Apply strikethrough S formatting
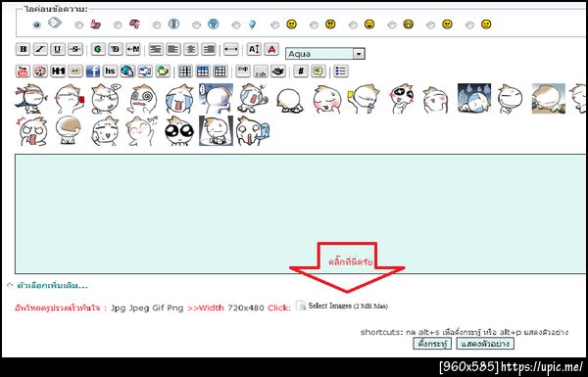 (x=75, y=49)
